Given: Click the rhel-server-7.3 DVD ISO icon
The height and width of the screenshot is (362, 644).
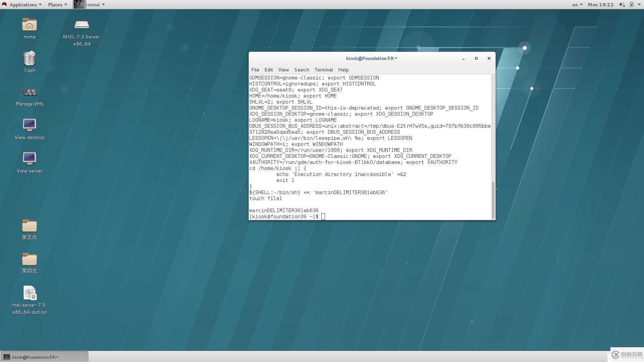Looking at the screenshot, I should [x=29, y=293].
